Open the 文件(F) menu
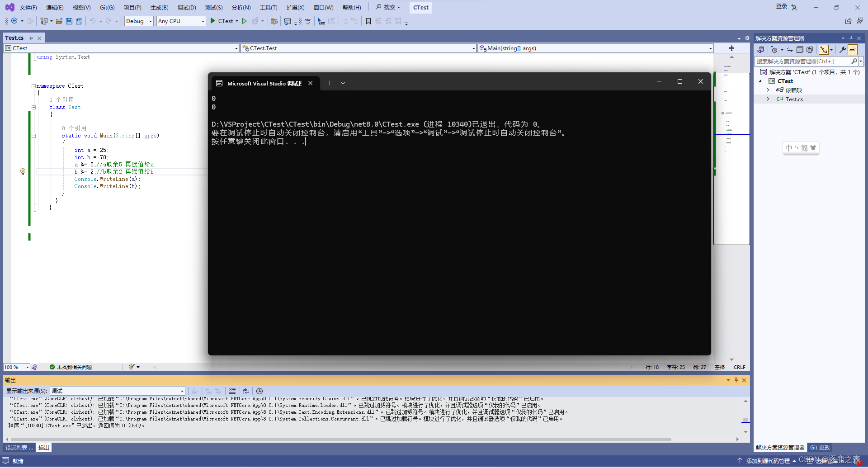Screen dimensions: 868x468 tap(28, 8)
